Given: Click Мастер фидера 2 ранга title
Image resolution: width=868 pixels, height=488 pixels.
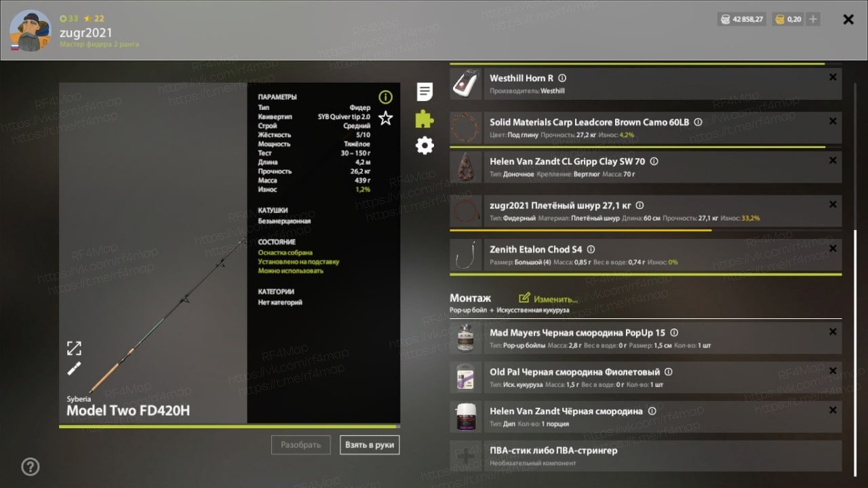Looking at the screenshot, I should [x=99, y=44].
